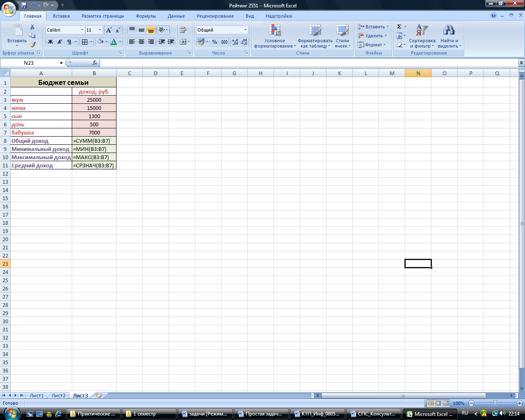The width and height of the screenshot is (525, 420).
Task: Decrease decimal places
Action: click(x=244, y=42)
